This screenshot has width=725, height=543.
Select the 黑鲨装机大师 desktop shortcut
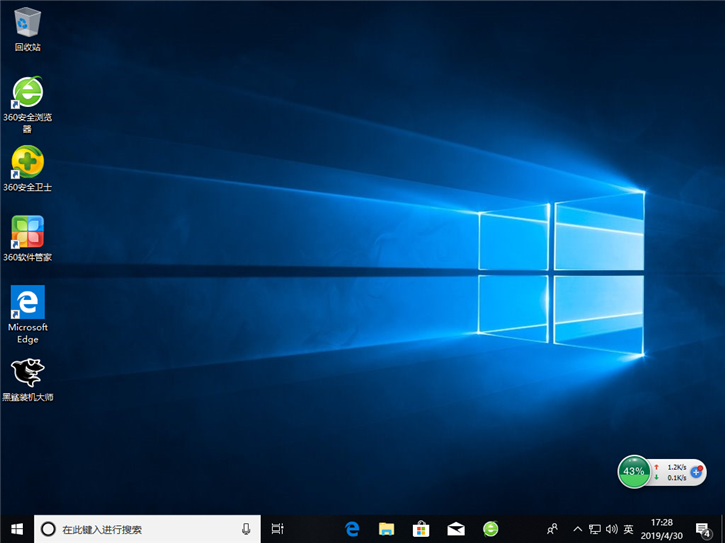(x=27, y=373)
